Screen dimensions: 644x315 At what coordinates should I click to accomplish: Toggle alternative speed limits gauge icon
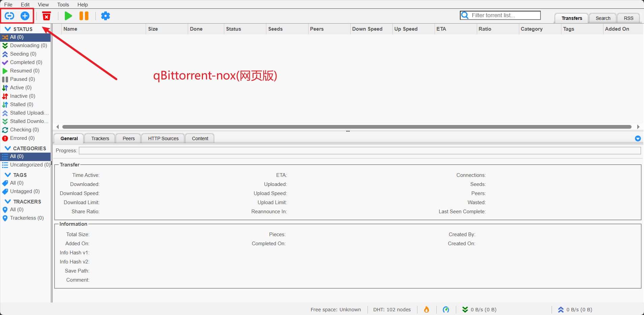pyautogui.click(x=446, y=310)
